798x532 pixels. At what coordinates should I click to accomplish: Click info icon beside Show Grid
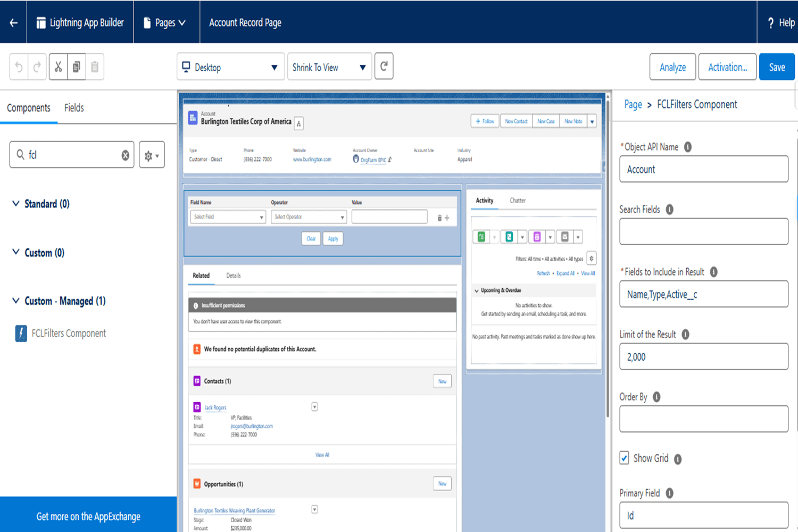(x=678, y=459)
